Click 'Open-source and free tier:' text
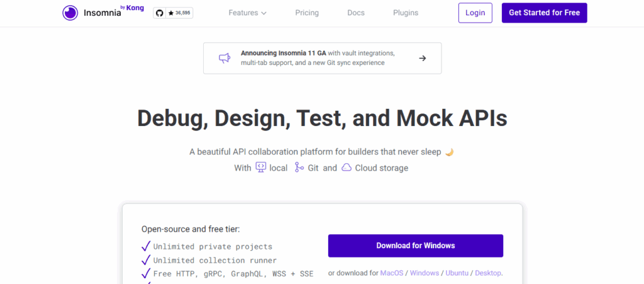 pos(191,229)
